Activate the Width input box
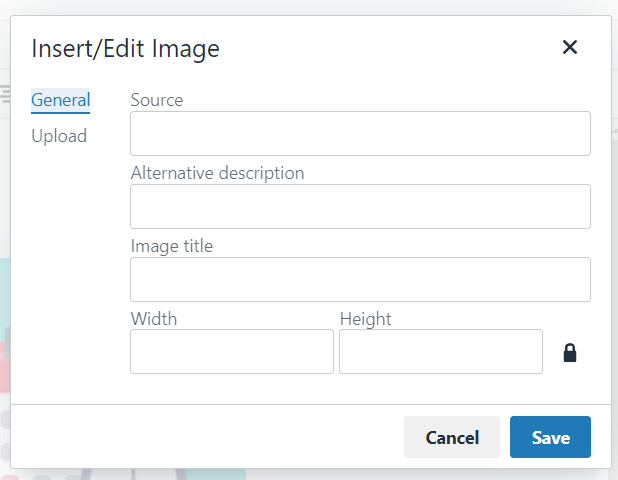 coord(232,352)
